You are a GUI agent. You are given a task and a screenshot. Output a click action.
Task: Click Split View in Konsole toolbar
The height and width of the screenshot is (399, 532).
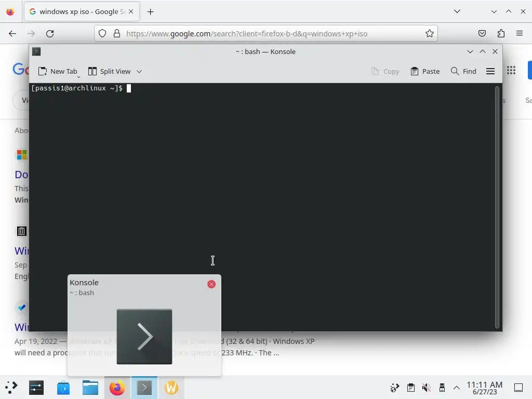click(x=109, y=71)
